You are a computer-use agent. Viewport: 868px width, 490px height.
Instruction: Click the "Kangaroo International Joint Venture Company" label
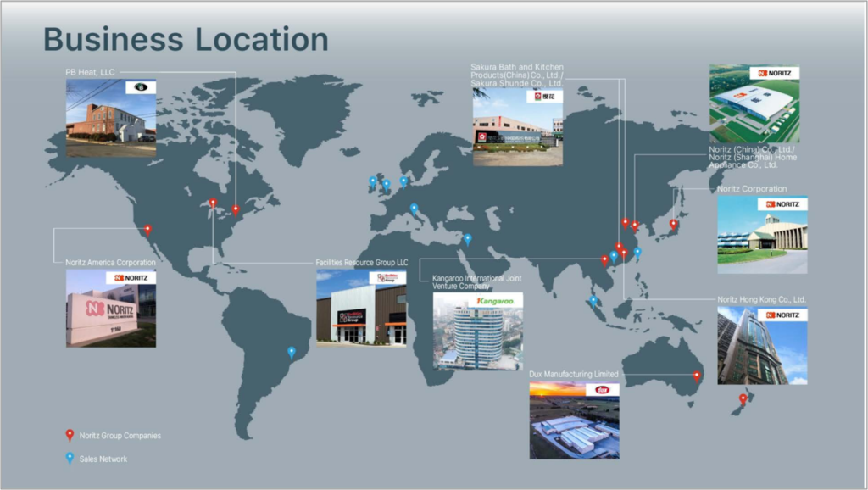coord(476,282)
